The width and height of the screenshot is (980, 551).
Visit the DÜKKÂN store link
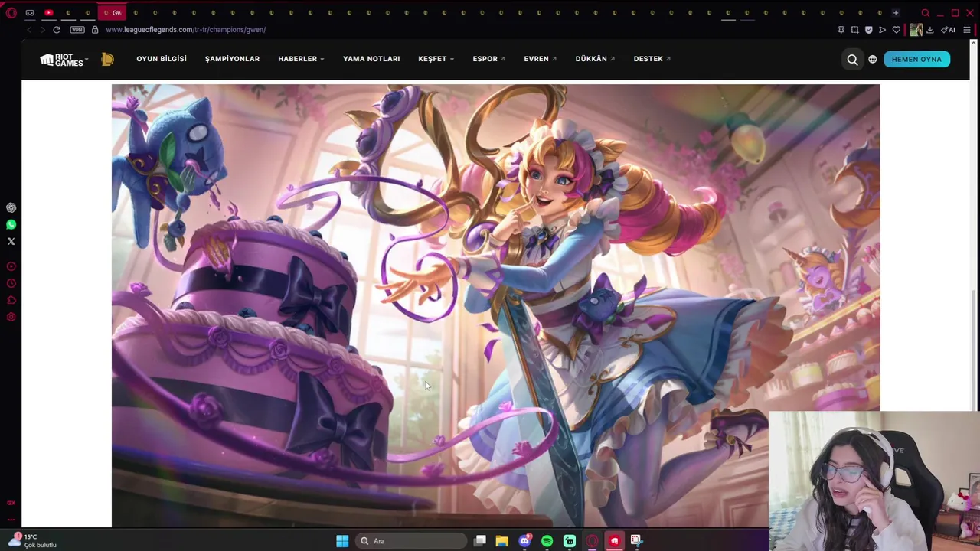[x=595, y=59]
